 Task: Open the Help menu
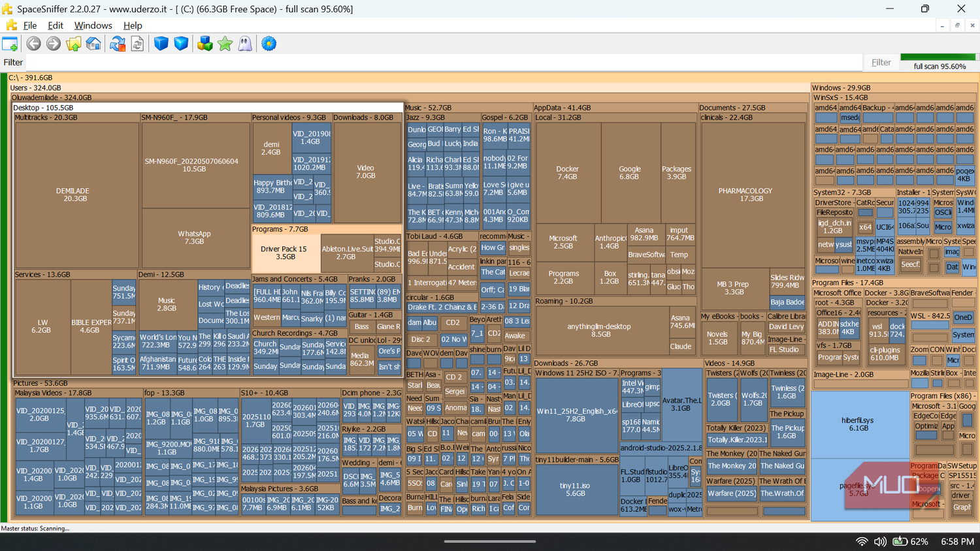point(133,25)
